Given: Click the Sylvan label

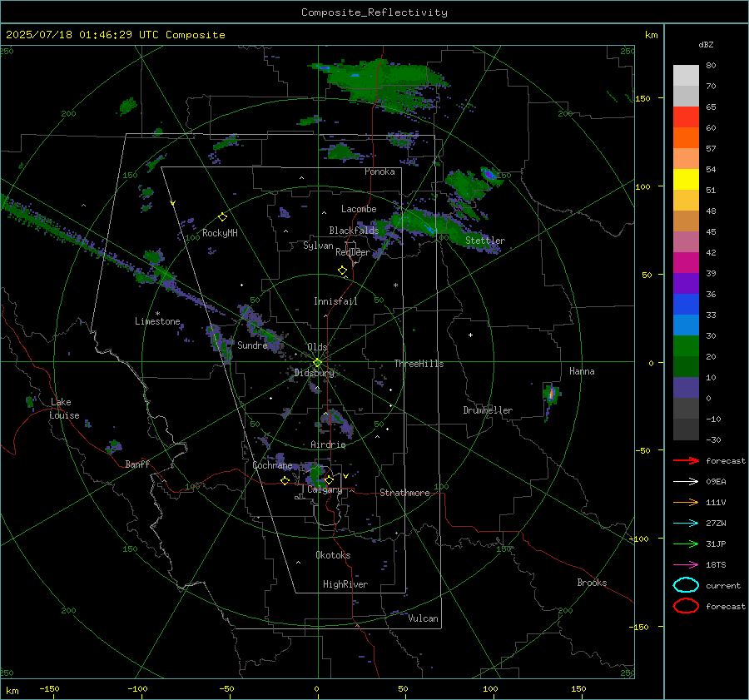Looking at the screenshot, I should coord(318,246).
